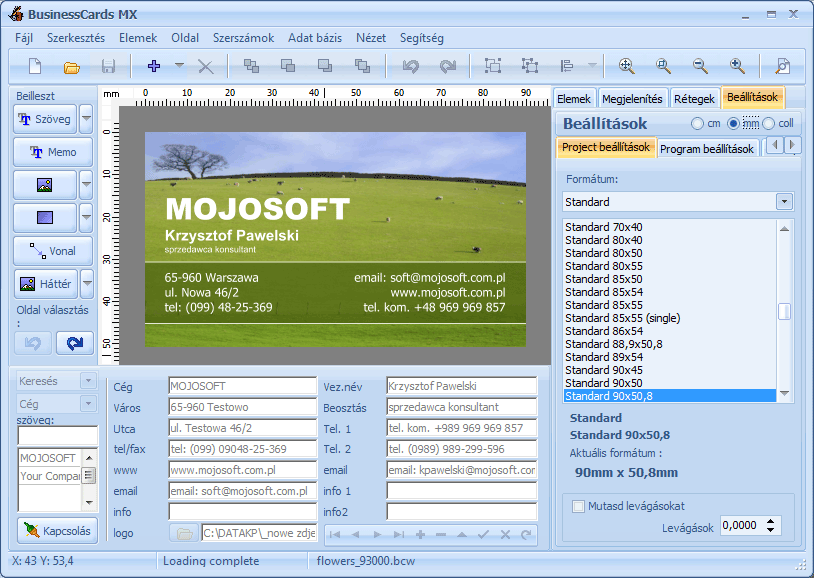Screen dimensions: 814x578
Task: Select the mm unit radio button
Action: [733, 124]
